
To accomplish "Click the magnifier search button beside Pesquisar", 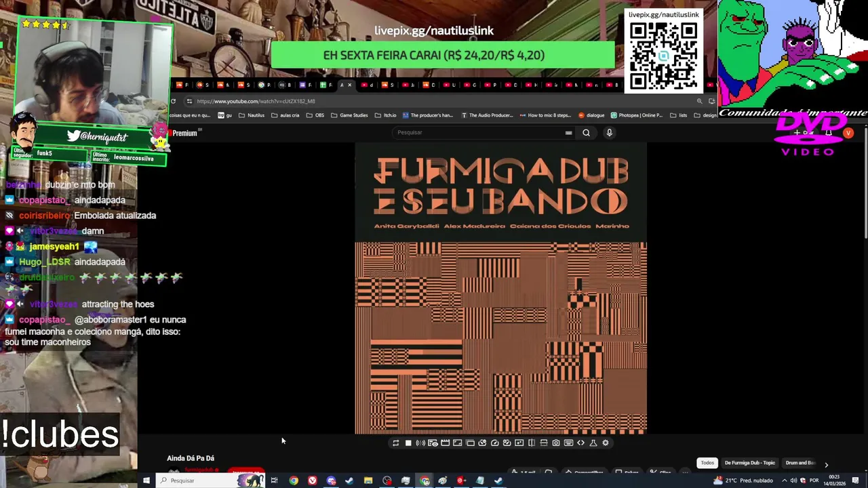I will [587, 133].
